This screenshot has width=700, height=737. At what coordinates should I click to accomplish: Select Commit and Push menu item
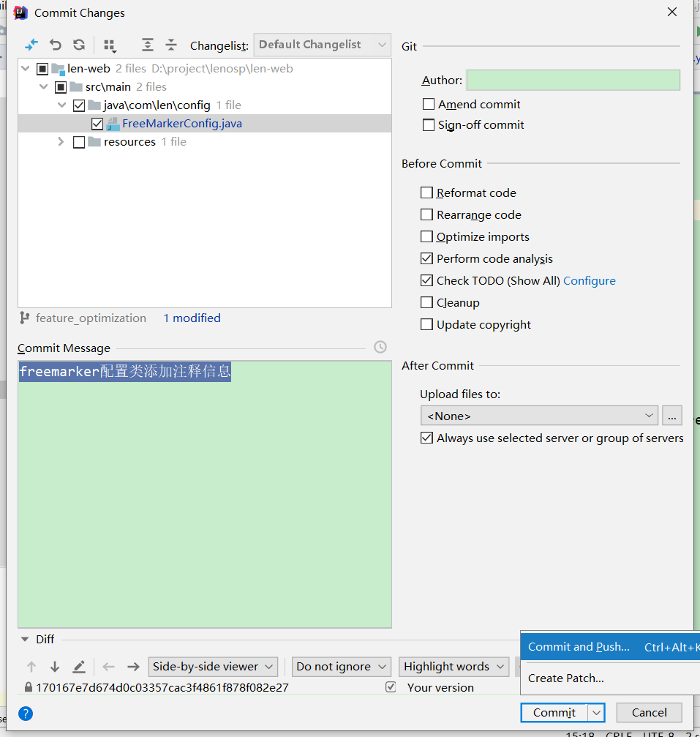(x=579, y=647)
